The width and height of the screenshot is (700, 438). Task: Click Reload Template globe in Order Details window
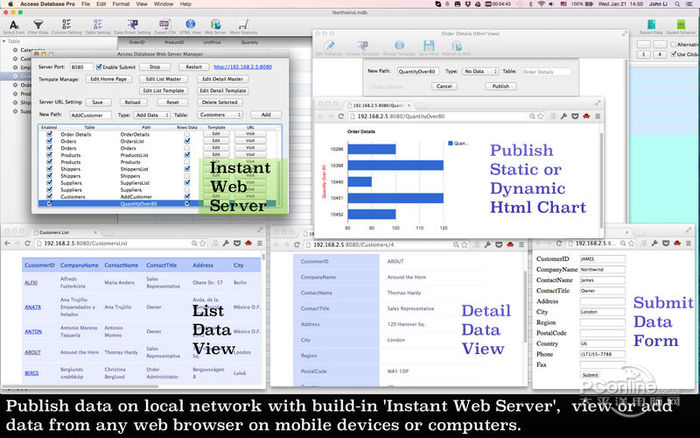pyautogui.click(x=399, y=48)
